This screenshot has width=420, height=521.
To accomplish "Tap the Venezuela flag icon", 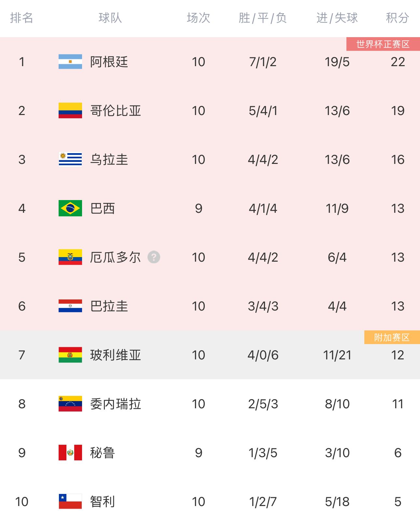I will (x=70, y=404).
